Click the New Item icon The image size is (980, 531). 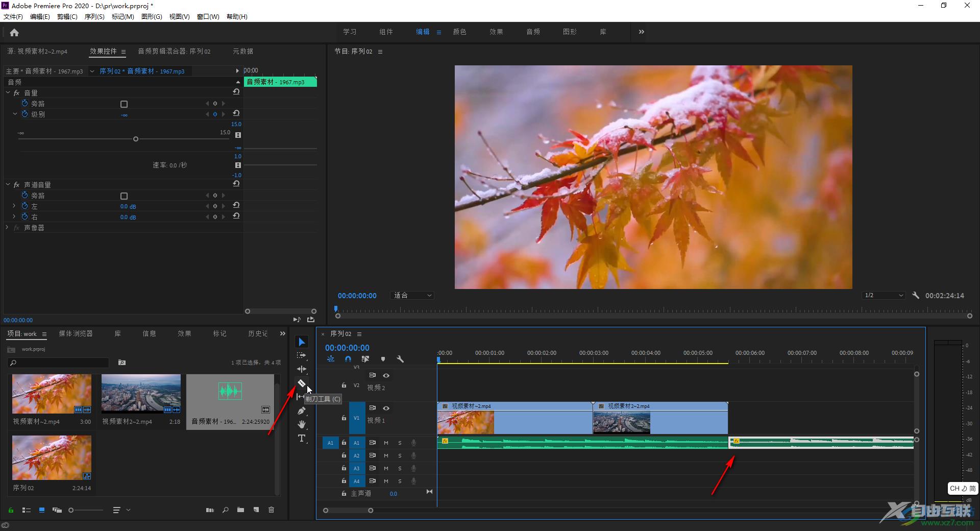click(x=256, y=510)
